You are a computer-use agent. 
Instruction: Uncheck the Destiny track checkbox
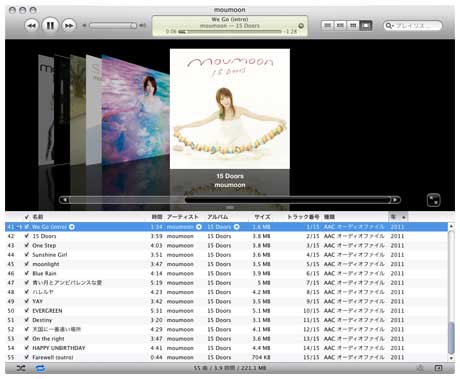27,320
